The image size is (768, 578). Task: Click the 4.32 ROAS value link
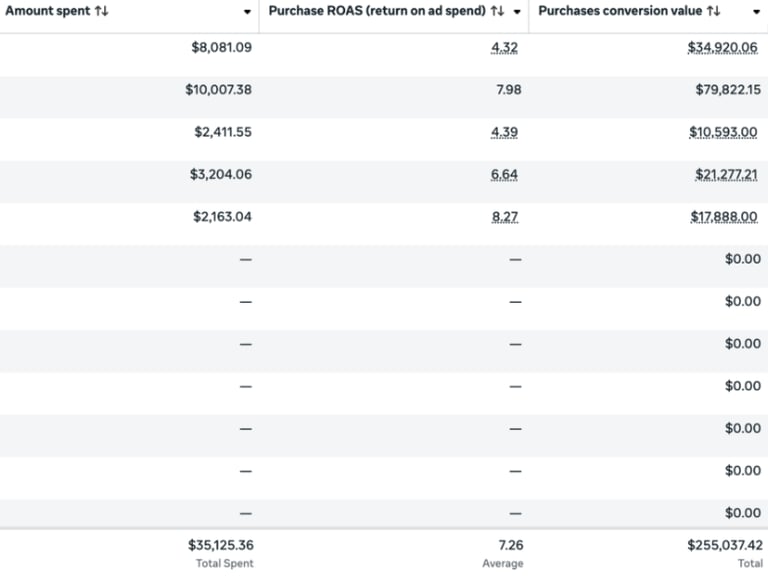pos(506,47)
